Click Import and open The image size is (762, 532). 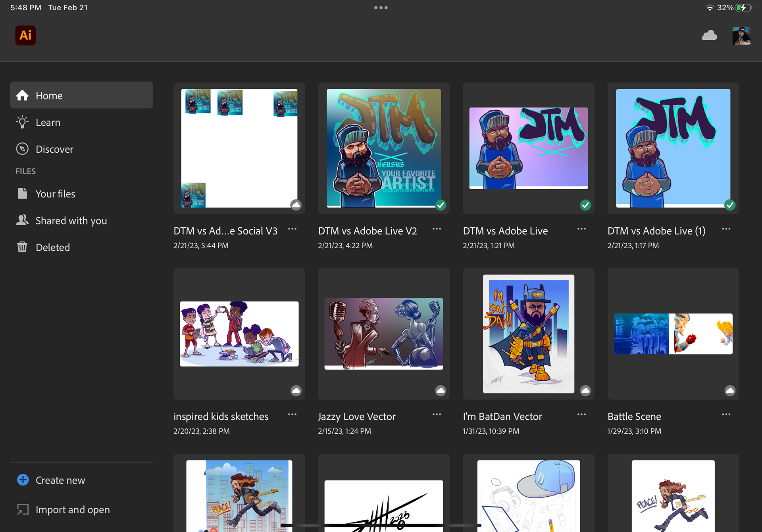click(x=63, y=509)
